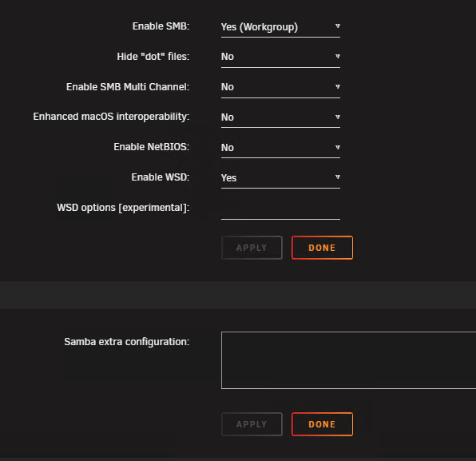This screenshot has width=476, height=461.
Task: Click the arrow icon for SMB Multi Channel
Action: coord(338,86)
